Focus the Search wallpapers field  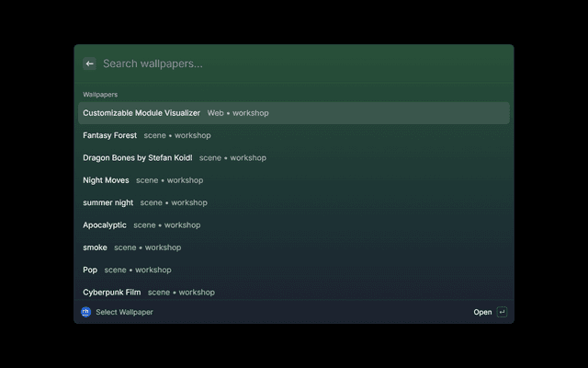[x=304, y=63]
